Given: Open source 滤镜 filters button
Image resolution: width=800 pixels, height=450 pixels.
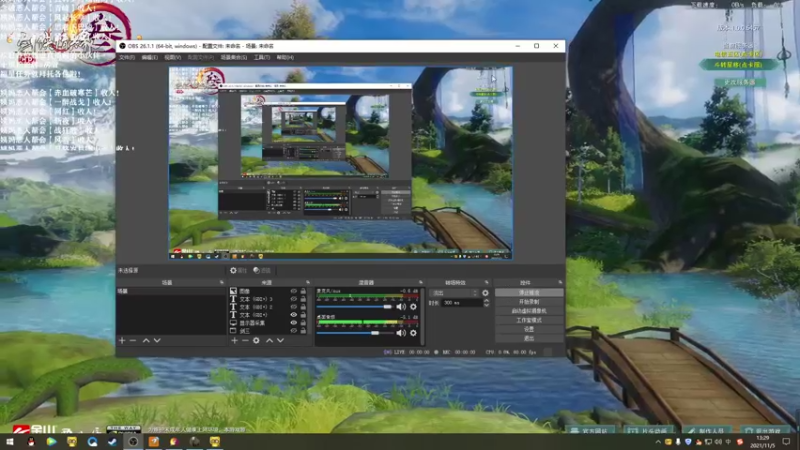Looking at the screenshot, I should click(x=262, y=270).
